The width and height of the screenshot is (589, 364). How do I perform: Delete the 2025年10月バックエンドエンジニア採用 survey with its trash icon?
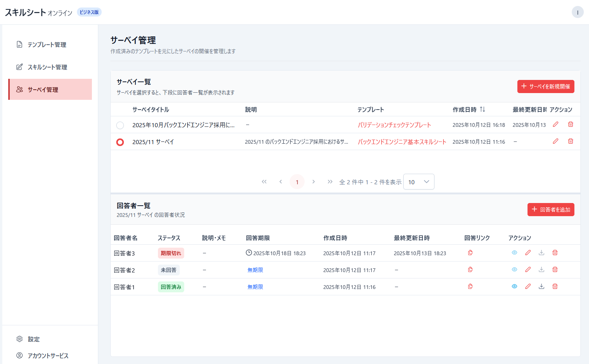coord(571,124)
